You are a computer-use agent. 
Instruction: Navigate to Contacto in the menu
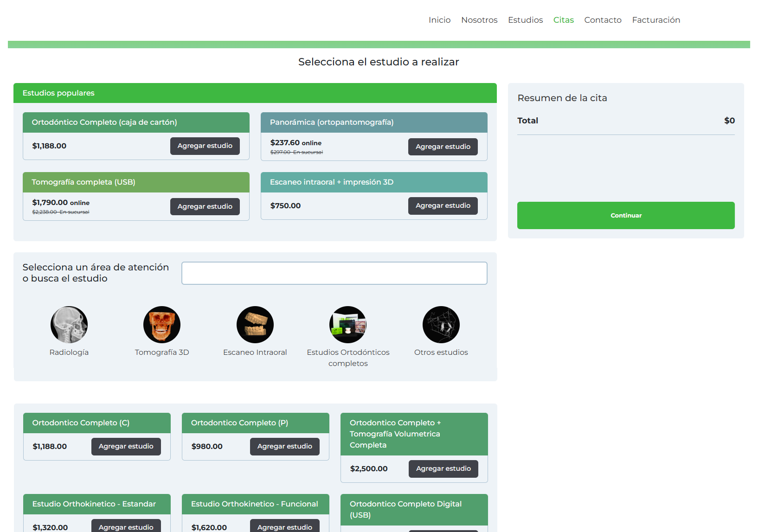(603, 20)
